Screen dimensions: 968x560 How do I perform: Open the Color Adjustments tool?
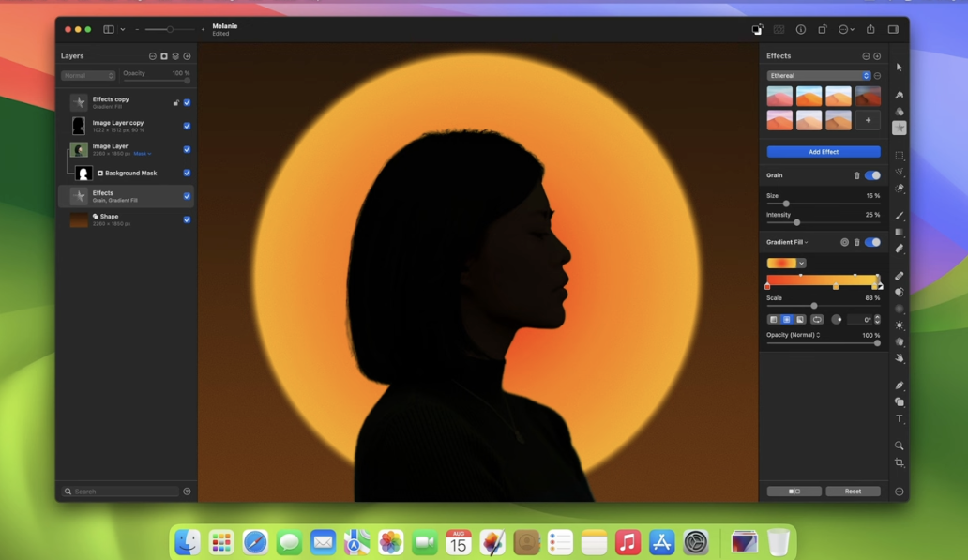pyautogui.click(x=899, y=112)
